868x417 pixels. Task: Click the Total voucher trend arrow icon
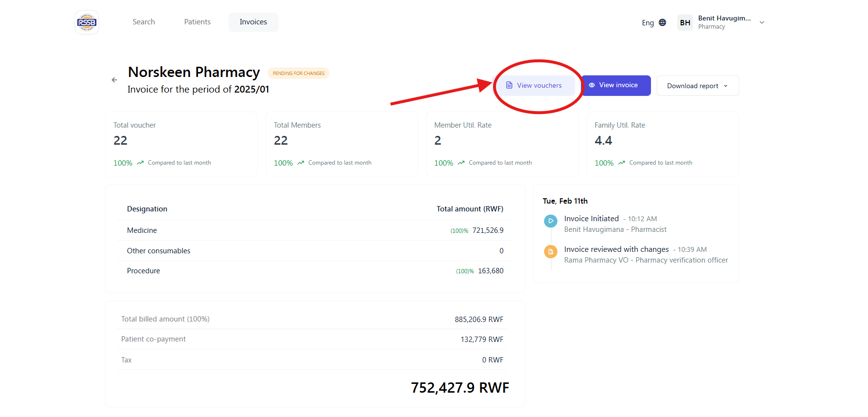pyautogui.click(x=140, y=163)
